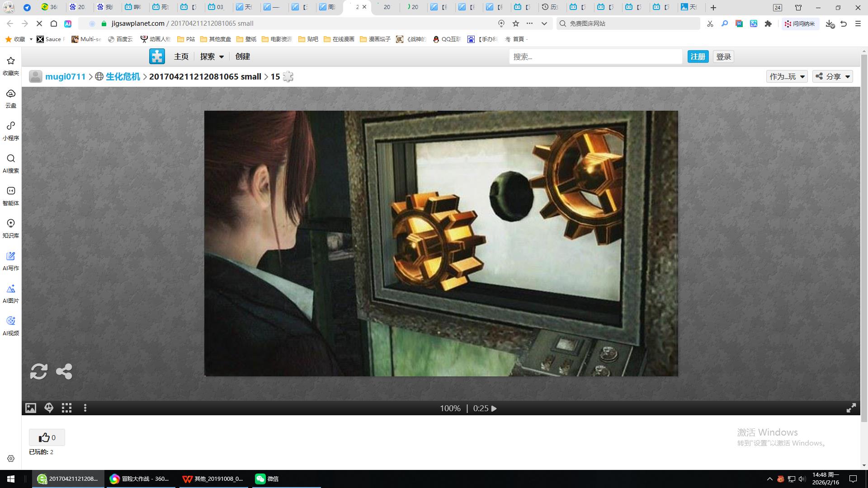Image resolution: width=868 pixels, height=488 pixels.
Task: Resume the puzzle timer play button
Action: tap(494, 408)
